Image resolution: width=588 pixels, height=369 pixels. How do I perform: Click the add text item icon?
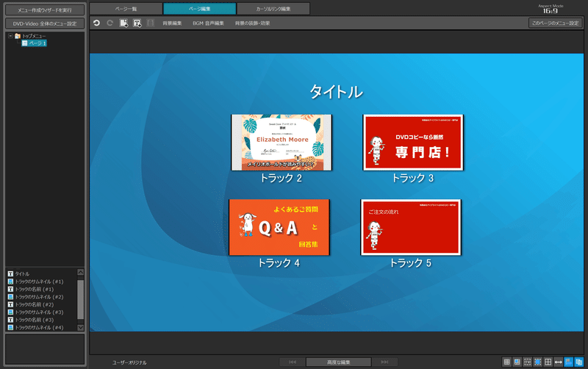[x=137, y=23]
